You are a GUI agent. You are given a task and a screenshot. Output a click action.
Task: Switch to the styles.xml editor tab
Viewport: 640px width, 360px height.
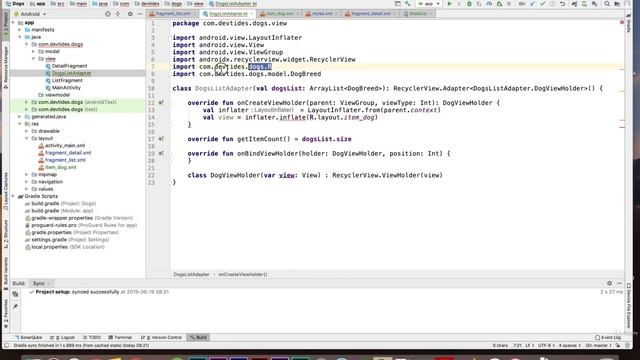pyautogui.click(x=322, y=14)
